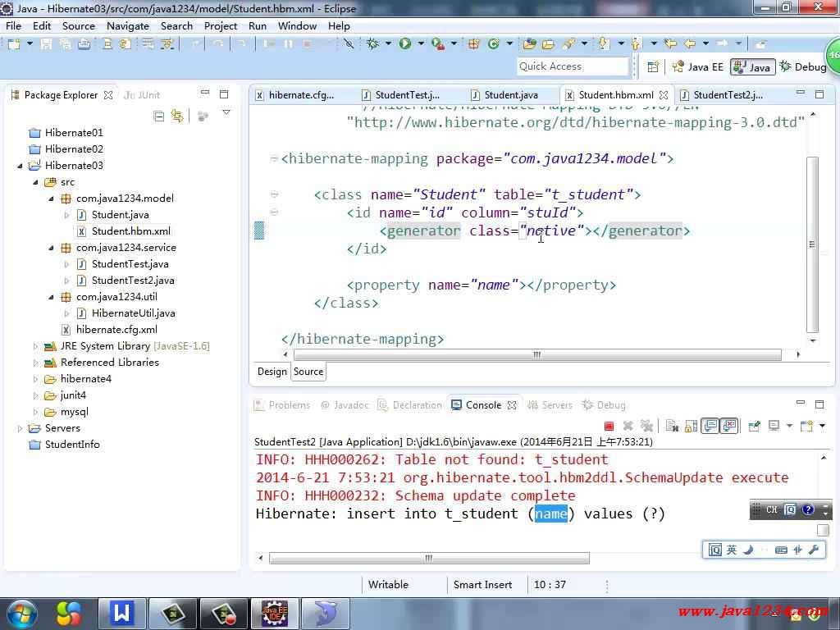Toggle Show Console When Standard Error Changes
The height and width of the screenshot is (630, 840).
click(729, 426)
